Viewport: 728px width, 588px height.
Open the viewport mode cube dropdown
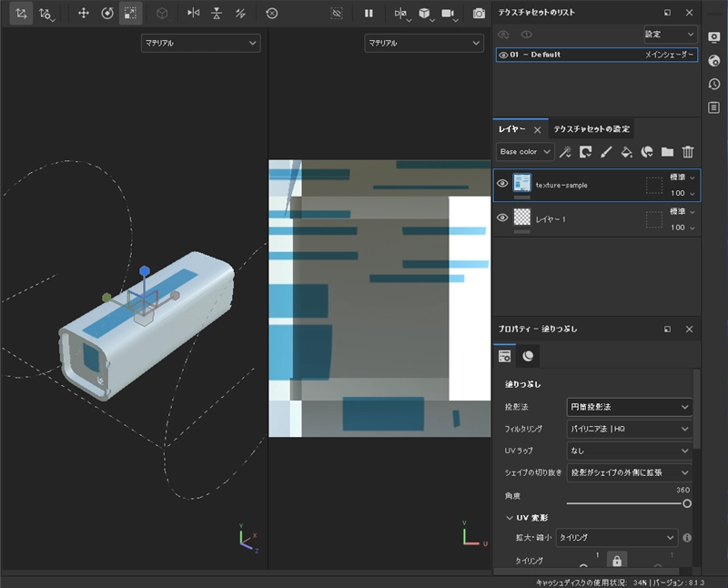[x=425, y=14]
